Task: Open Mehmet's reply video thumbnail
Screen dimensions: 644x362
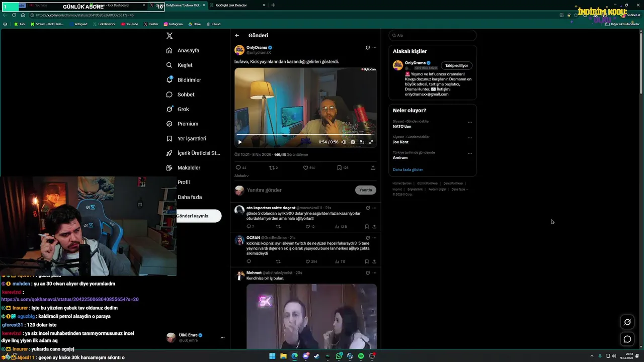Action: tap(311, 316)
